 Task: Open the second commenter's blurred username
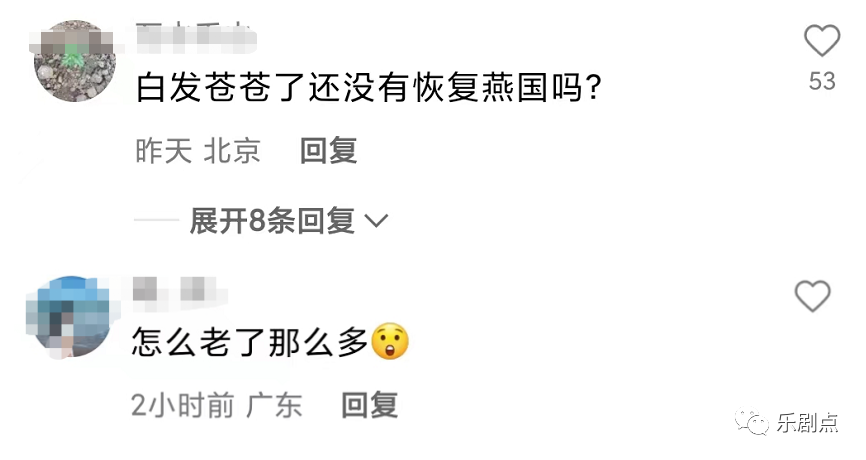pos(179,289)
